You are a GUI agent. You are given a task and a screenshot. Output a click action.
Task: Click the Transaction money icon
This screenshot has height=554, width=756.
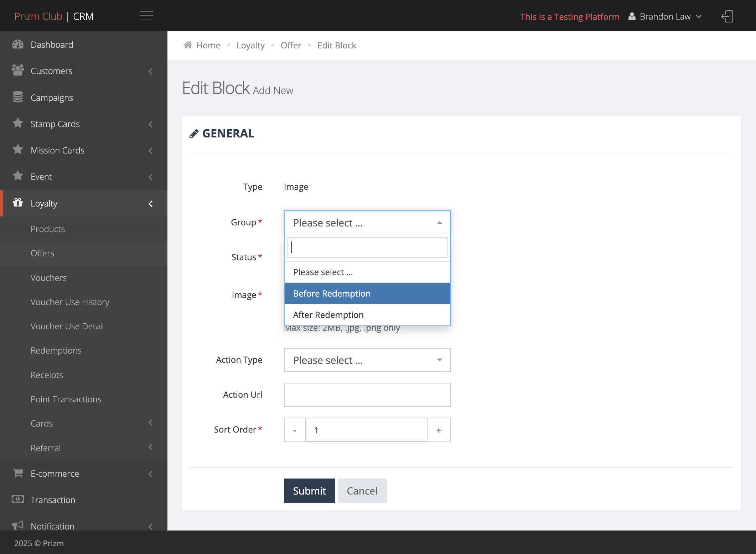(18, 500)
